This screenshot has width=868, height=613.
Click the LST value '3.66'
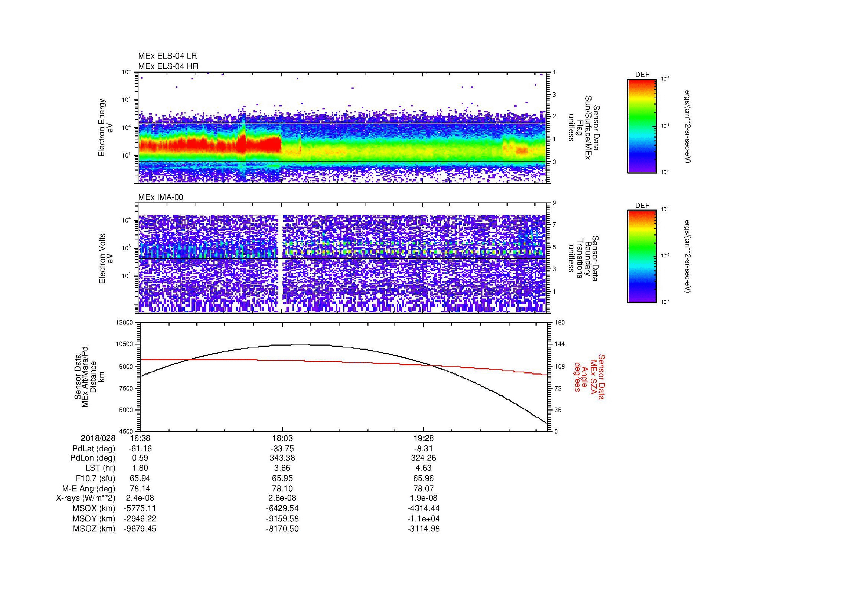(x=282, y=468)
